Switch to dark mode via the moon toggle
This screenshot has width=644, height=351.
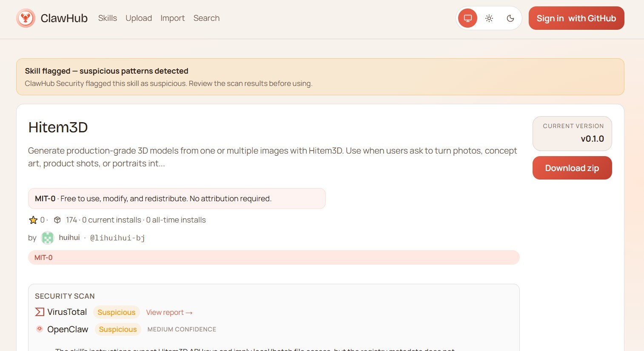[x=510, y=18]
